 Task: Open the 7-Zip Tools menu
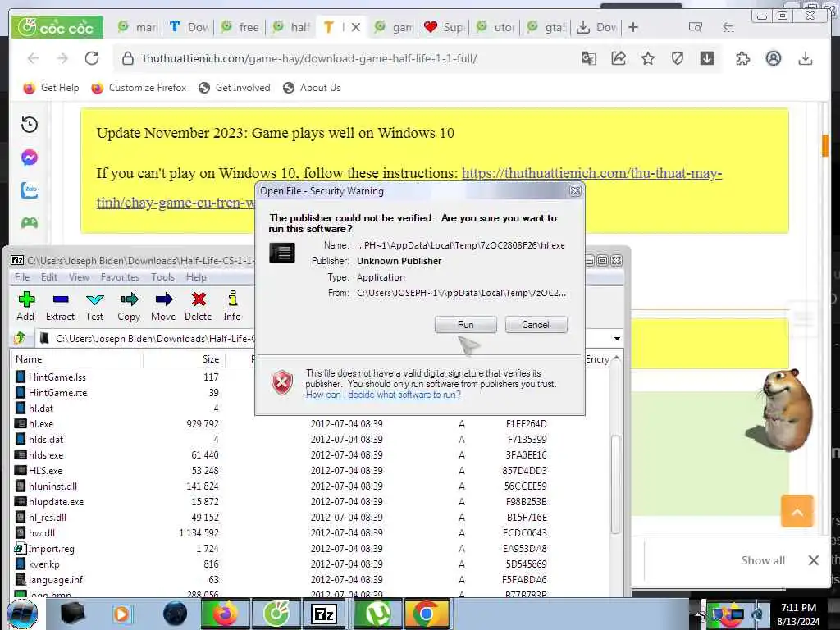[163, 277]
